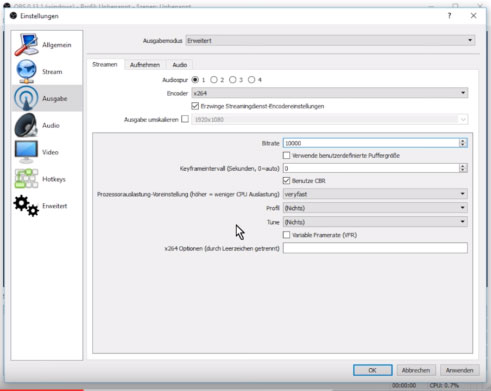Screen dimensions: 491x391
Task: Click the OK button
Action: tap(373, 370)
